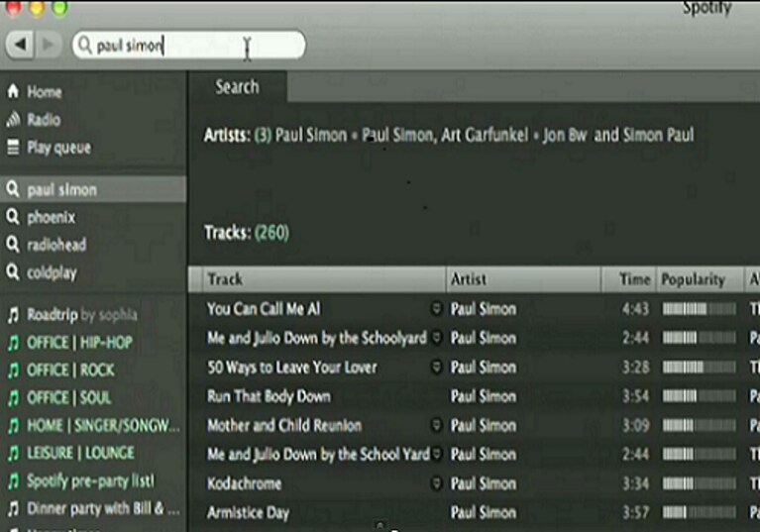760x532 pixels.
Task: Select track Run That Body Down
Action: click(x=269, y=396)
